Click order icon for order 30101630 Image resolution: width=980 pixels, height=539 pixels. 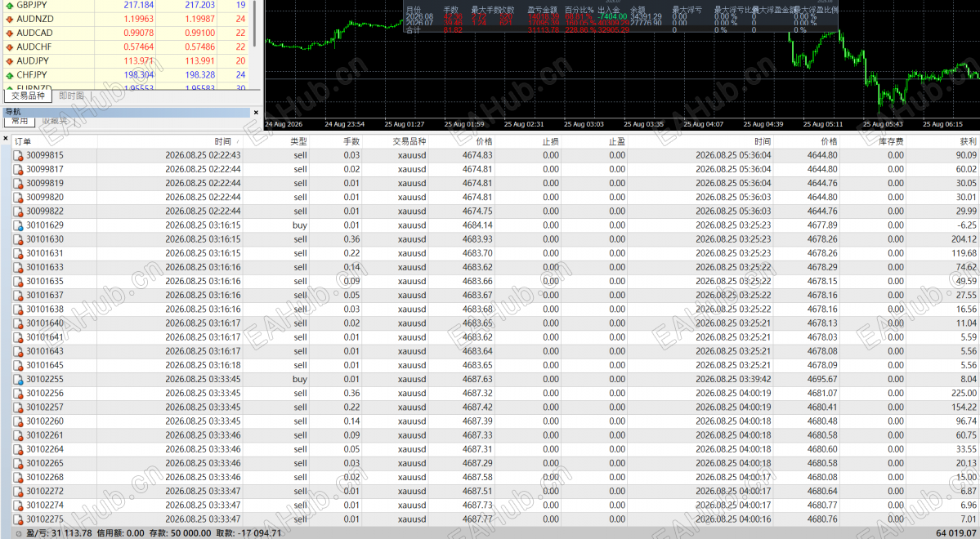19,239
